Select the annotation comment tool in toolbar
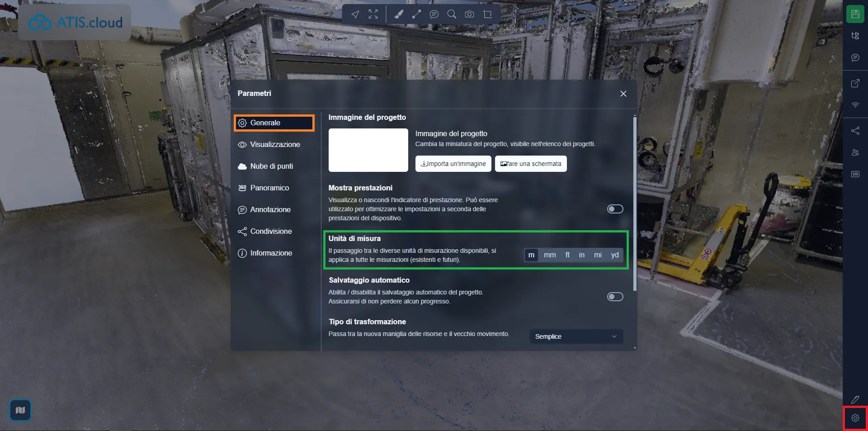The image size is (868, 431). (x=434, y=14)
